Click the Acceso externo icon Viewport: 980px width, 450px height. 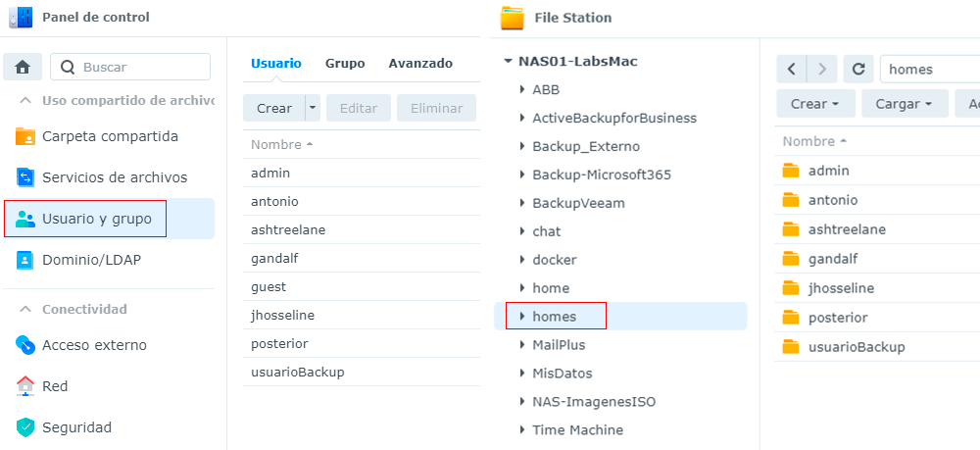pos(25,345)
